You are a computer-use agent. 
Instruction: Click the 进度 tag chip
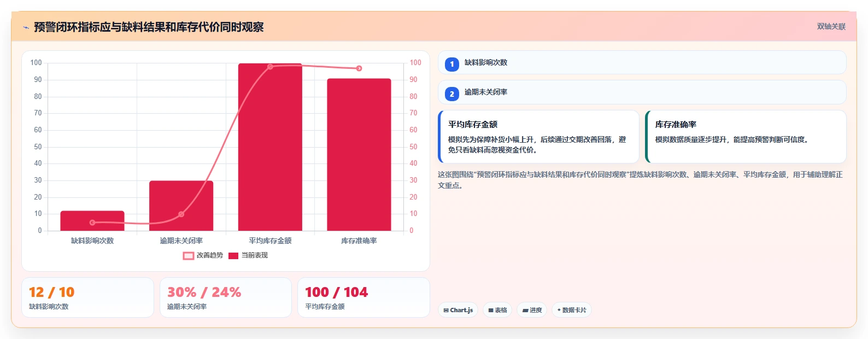click(532, 310)
